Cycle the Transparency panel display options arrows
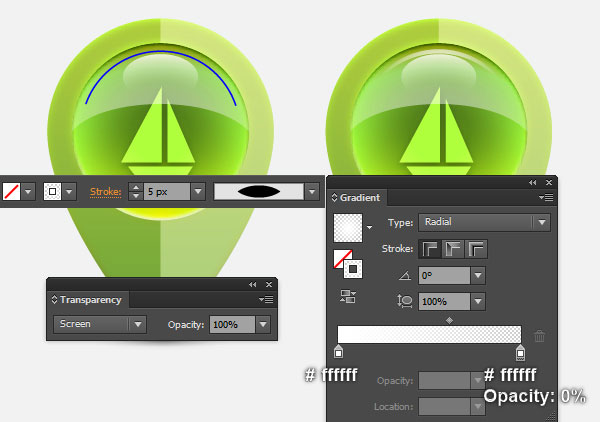 [x=54, y=300]
